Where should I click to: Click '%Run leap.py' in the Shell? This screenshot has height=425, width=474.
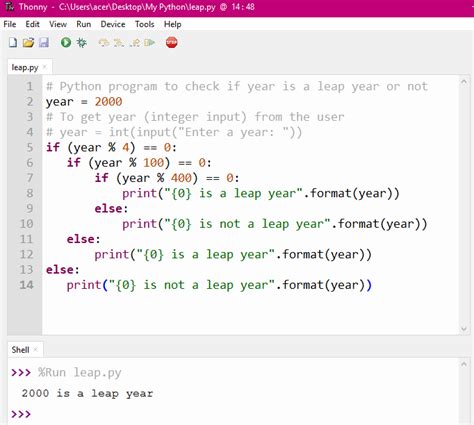(80, 373)
